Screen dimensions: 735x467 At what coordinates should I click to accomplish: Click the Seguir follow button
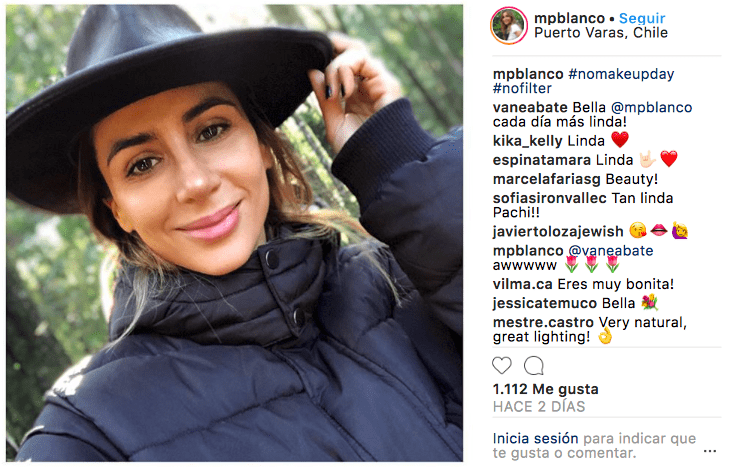tap(642, 18)
